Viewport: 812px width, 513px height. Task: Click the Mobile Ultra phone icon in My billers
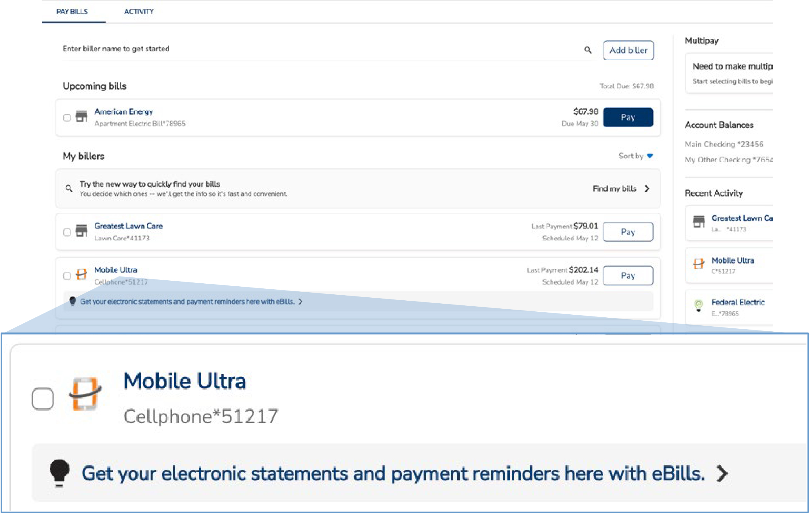(81, 274)
